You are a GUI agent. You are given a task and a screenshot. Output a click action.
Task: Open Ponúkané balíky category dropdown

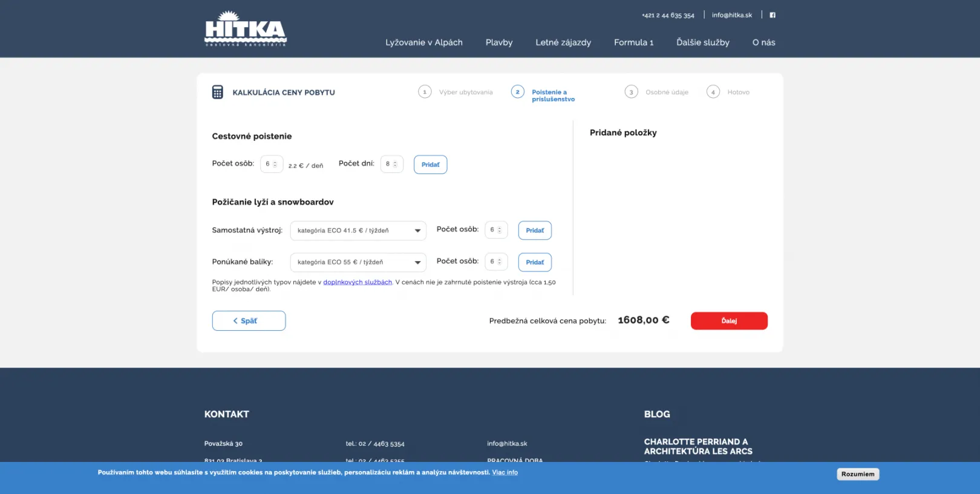[358, 262]
